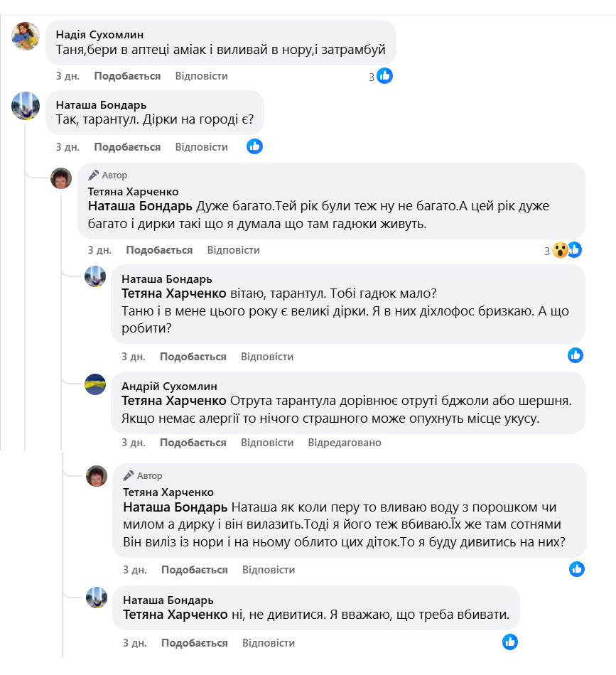Click 3 дн. timestamp under Надія's comment
616x675 pixels.
[x=67, y=76]
